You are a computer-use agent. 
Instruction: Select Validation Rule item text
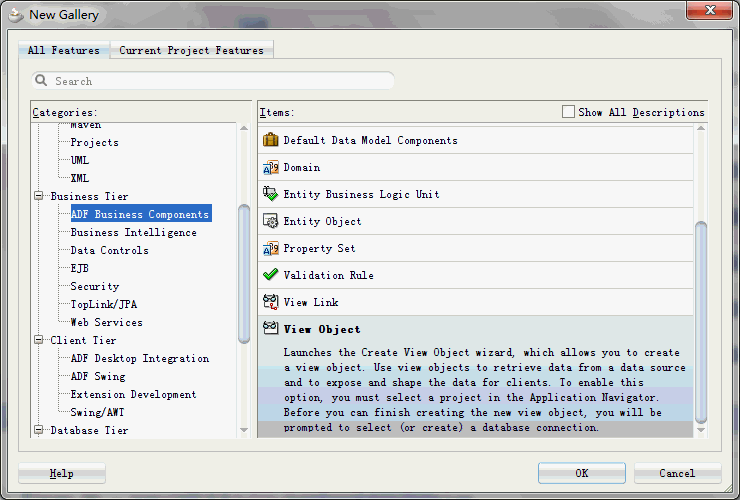(x=328, y=275)
